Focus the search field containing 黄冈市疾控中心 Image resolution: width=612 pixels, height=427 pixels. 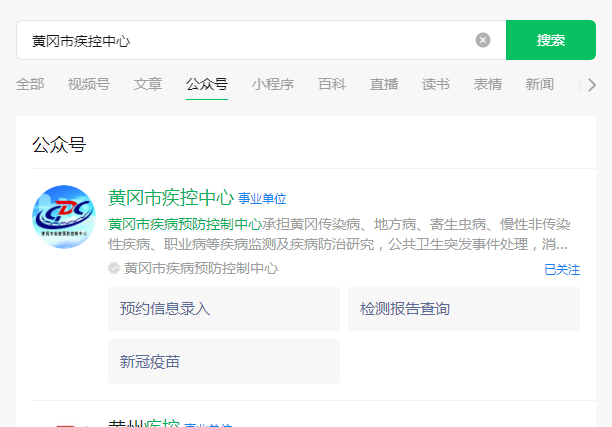(x=261, y=40)
